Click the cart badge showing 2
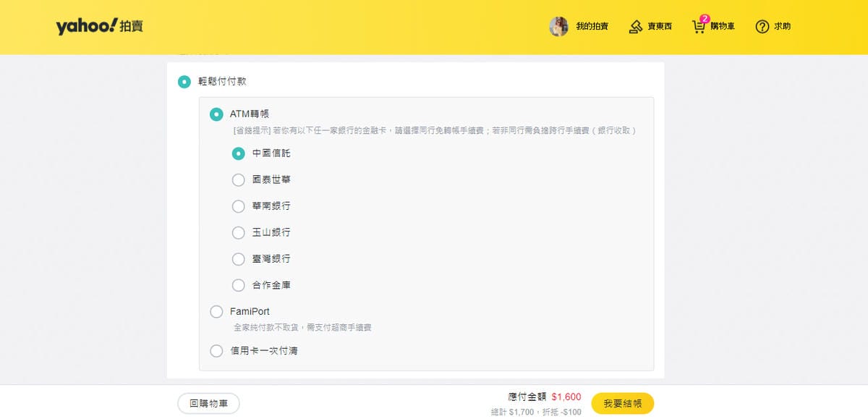Screen dimensions: 868x419 pyautogui.click(x=705, y=19)
